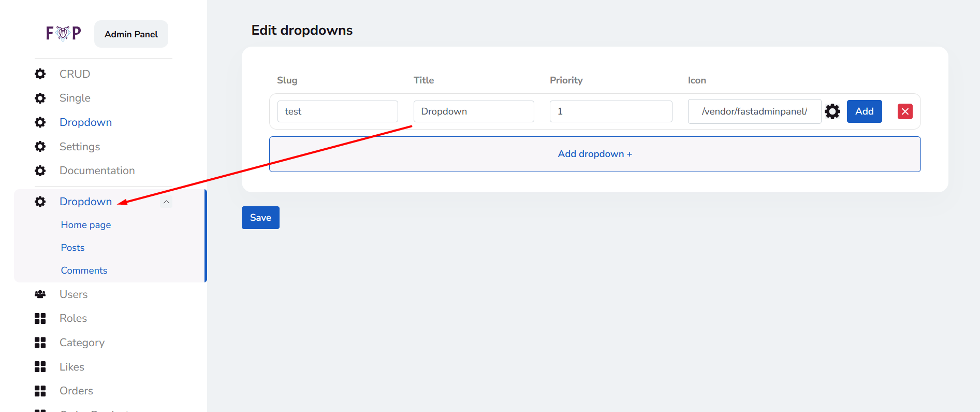Click the grid icon beside Roles
This screenshot has width=980, height=412.
tap(40, 318)
